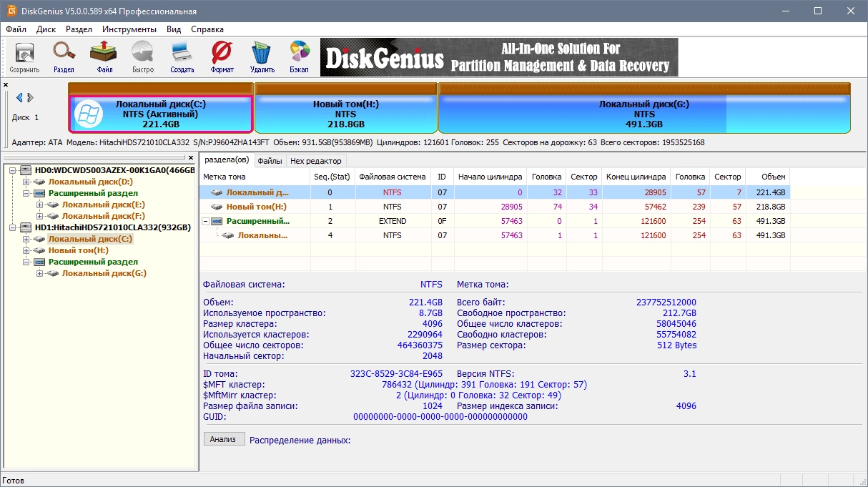Click the 218.8GB size cell in table
Viewport: 868px width, 487px height.
click(x=767, y=207)
